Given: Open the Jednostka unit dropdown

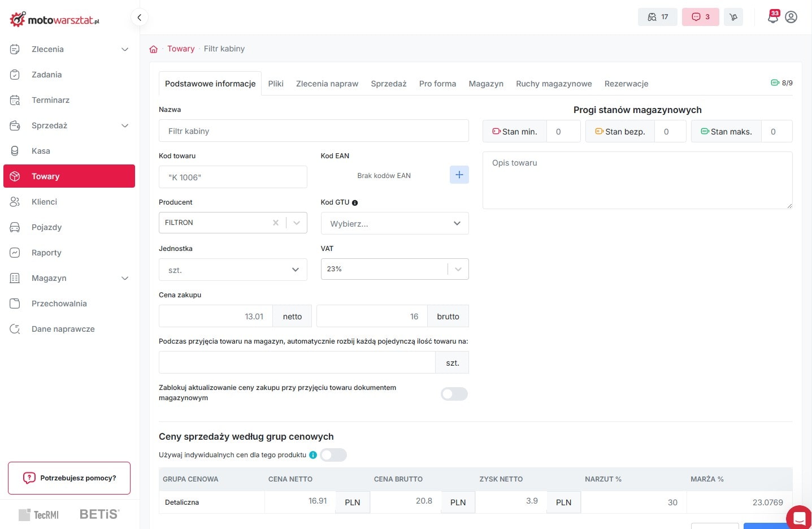Looking at the screenshot, I should (233, 270).
